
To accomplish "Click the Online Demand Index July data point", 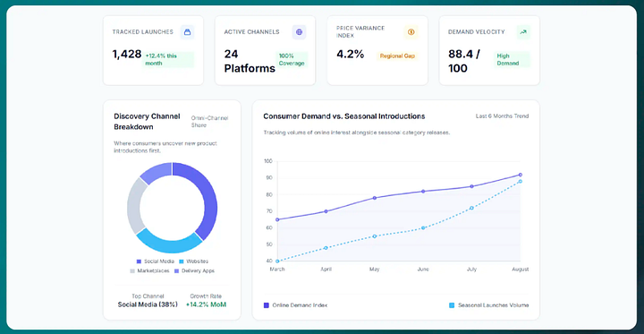I will tap(471, 186).
